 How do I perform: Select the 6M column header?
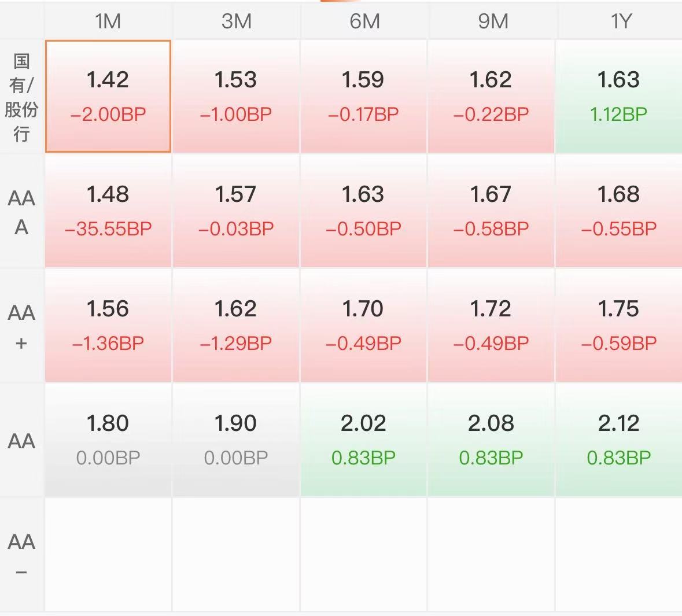point(364,21)
